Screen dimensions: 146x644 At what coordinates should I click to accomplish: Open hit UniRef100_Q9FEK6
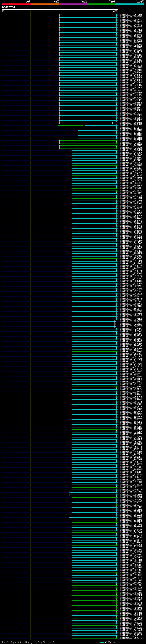click(x=131, y=140)
